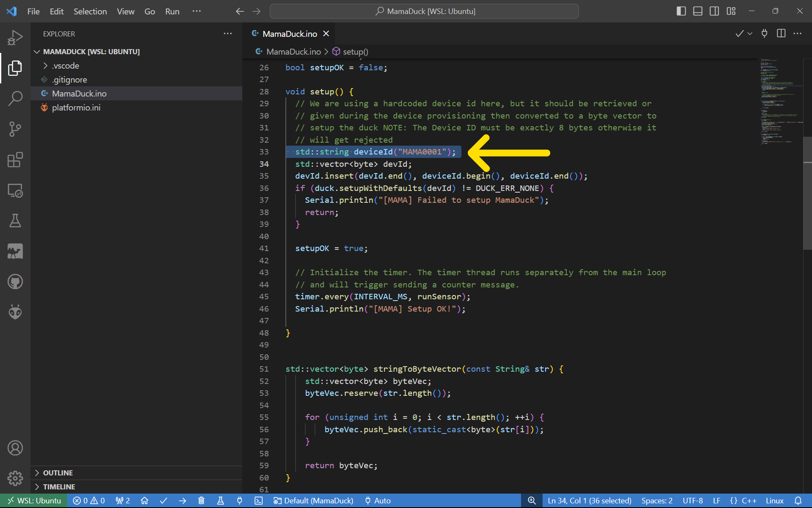Open Source Control view
812x508 pixels.
15,129
